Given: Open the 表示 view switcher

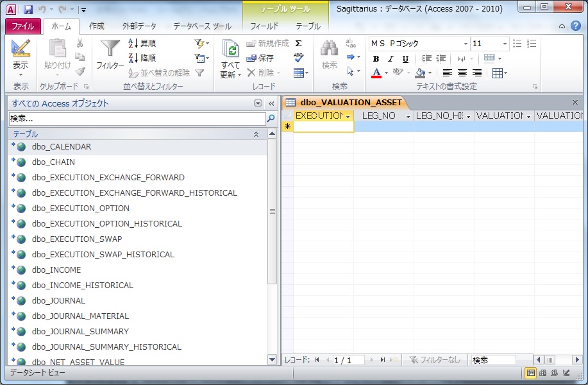Looking at the screenshot, I should [21, 56].
